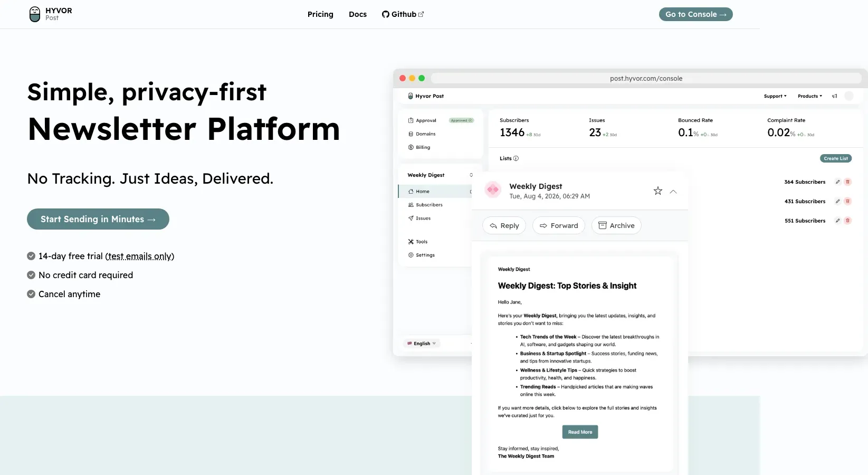868x475 pixels.
Task: Click the Complaint Rate value 0.02%
Action: point(781,132)
